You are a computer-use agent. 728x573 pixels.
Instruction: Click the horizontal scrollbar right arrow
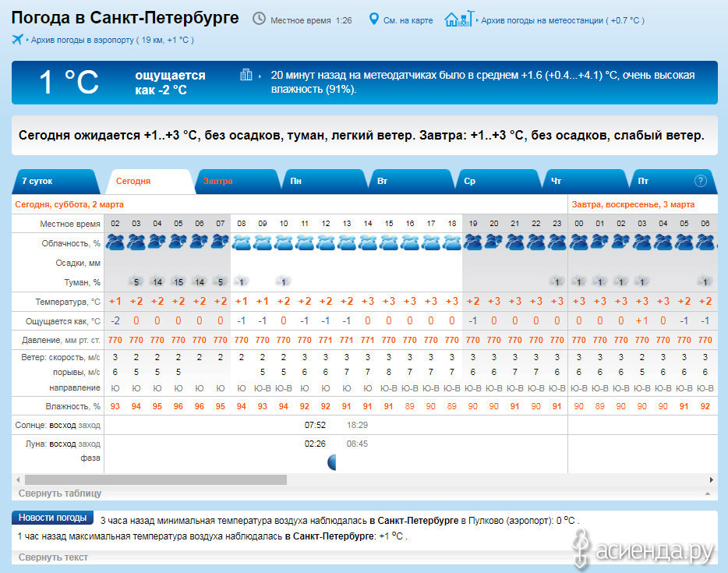[711, 479]
